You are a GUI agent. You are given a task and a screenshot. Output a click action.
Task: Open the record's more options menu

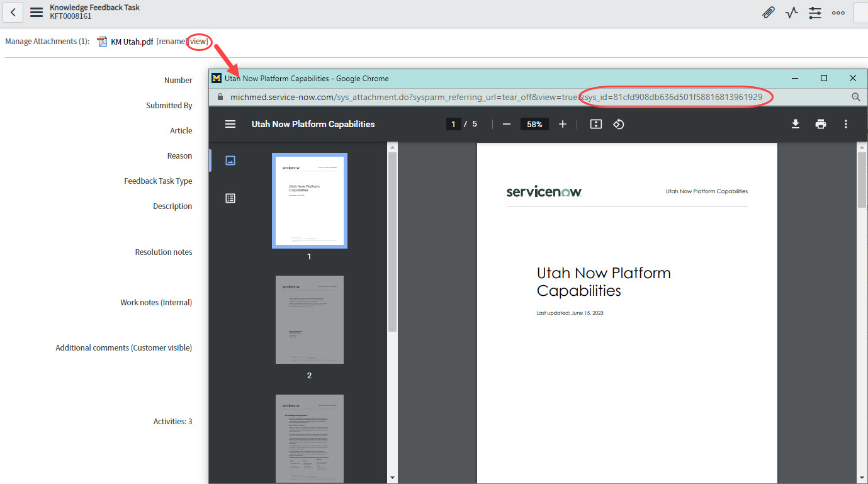point(838,13)
